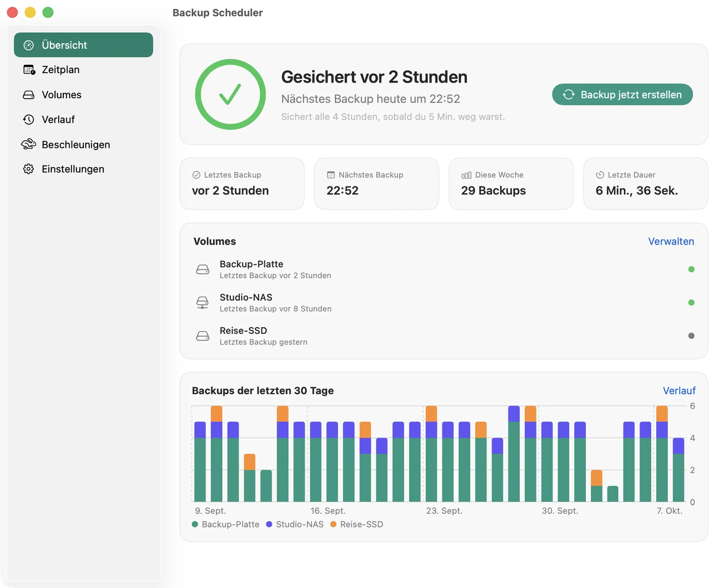Viewport: 727px width, 588px height.
Task: Click the green status dot for Studio-NAS
Action: 691,302
